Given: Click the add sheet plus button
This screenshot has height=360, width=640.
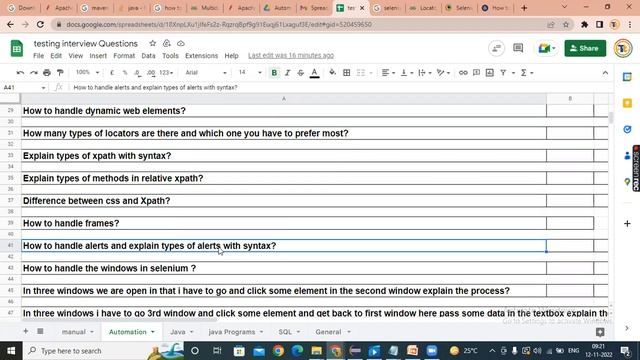Looking at the screenshot, I should tap(26, 331).
